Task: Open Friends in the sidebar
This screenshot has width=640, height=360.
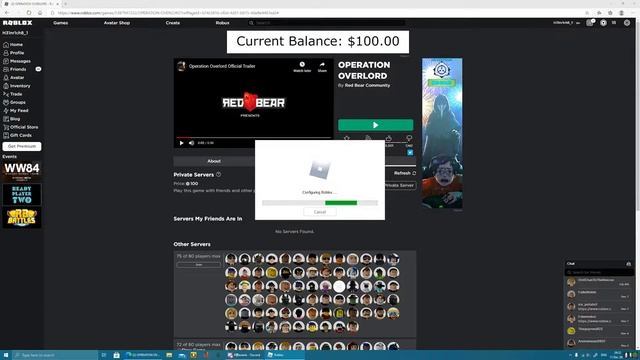Action: click(15, 69)
